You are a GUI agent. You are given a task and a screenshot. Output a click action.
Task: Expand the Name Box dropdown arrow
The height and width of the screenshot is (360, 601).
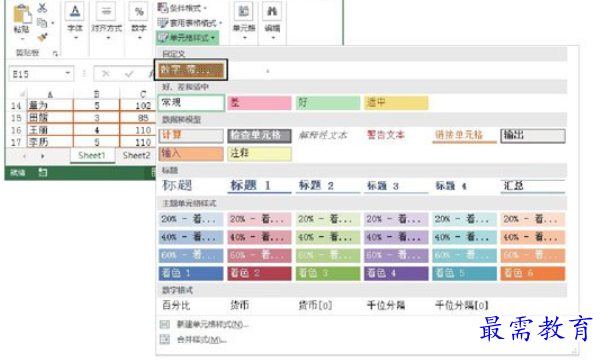coord(67,73)
